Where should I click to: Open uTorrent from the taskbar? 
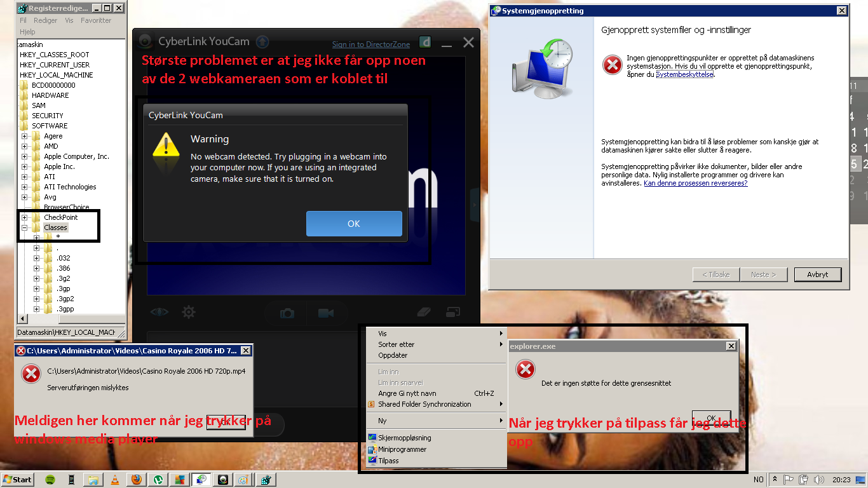point(158,480)
